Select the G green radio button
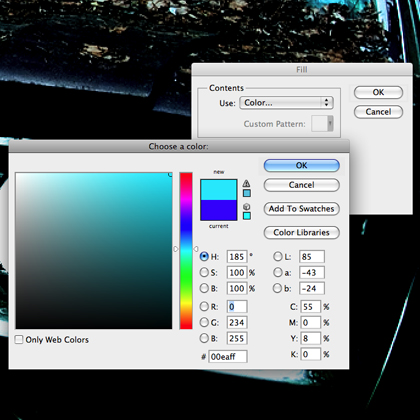420x420 pixels. [204, 322]
